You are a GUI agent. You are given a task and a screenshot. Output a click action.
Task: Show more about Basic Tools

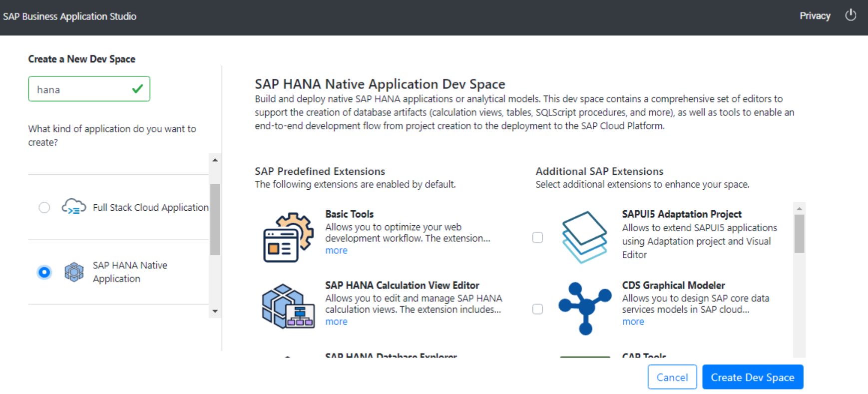(336, 251)
